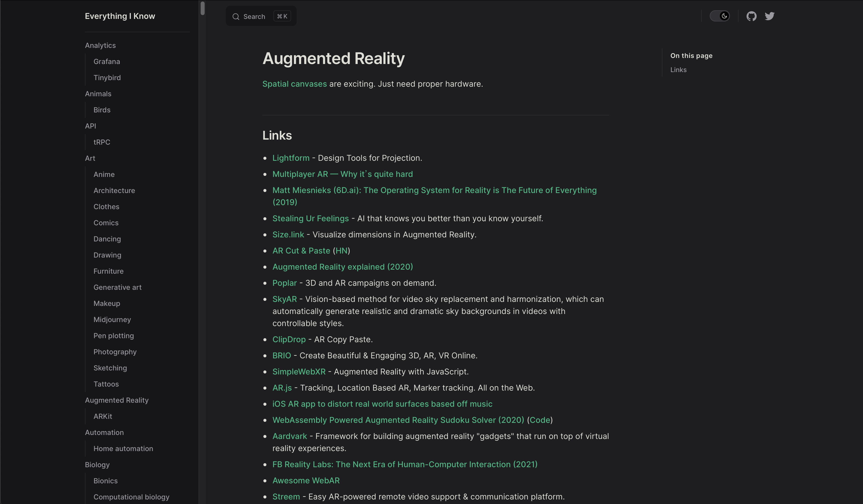
Task: Expand the Art sidebar section
Action: coord(90,158)
